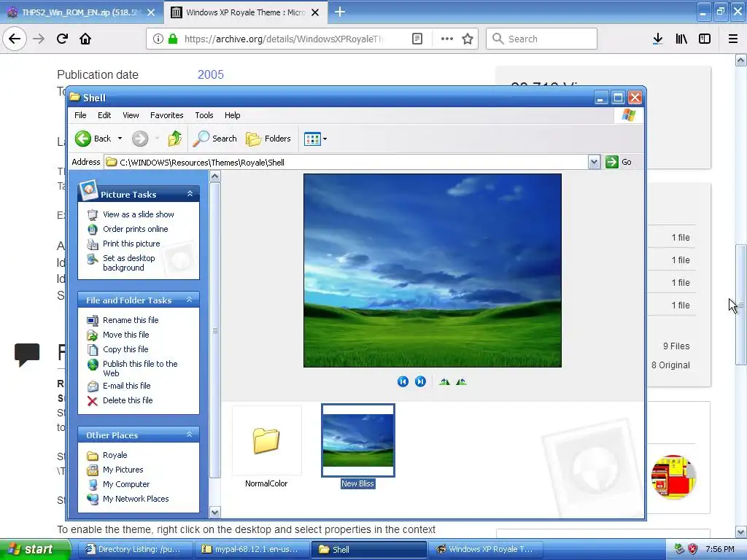Click the large Bliss preview image
747x560 pixels.
pos(433,271)
